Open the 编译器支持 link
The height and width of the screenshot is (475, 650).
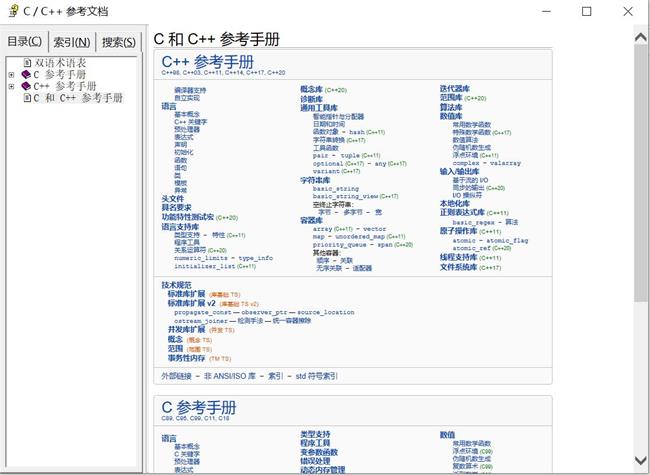tap(190, 90)
